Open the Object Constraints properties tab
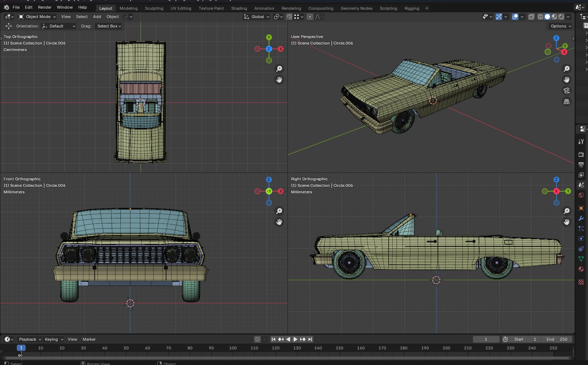The height and width of the screenshot is (365, 588). click(x=581, y=249)
